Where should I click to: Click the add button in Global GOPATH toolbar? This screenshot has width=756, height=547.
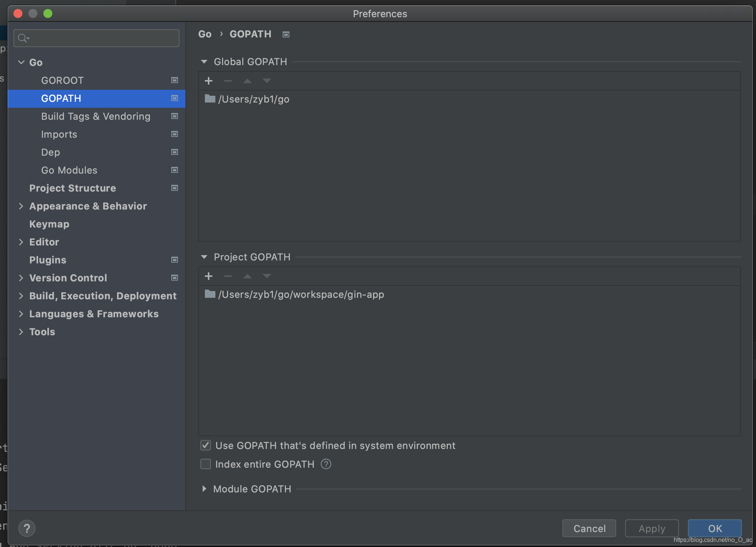[x=209, y=81]
